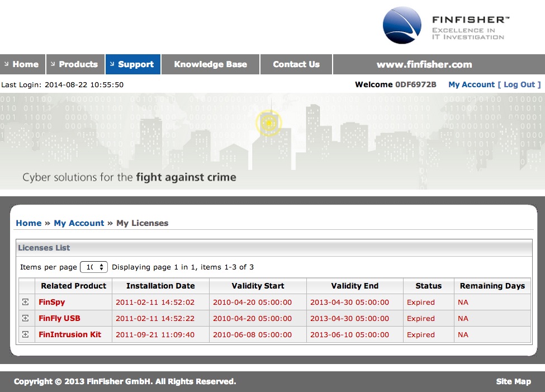Click the Log Out link
This screenshot has height=392, width=545.
pos(519,84)
